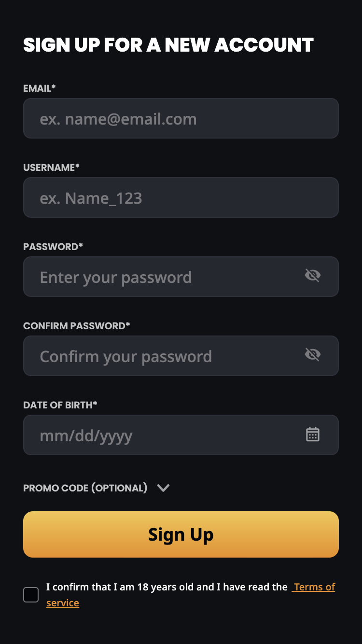Show password via eye icon in Password field
This screenshot has height=644, width=362.
(x=313, y=276)
